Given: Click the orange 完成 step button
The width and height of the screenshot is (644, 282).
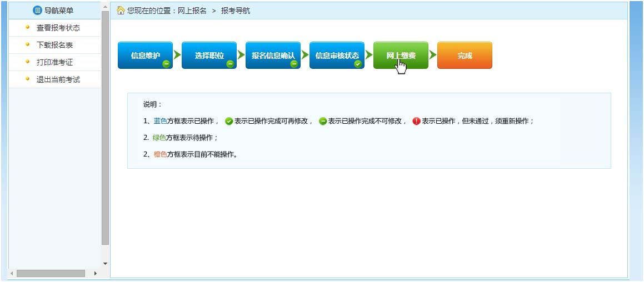Looking at the screenshot, I should click(x=465, y=55).
